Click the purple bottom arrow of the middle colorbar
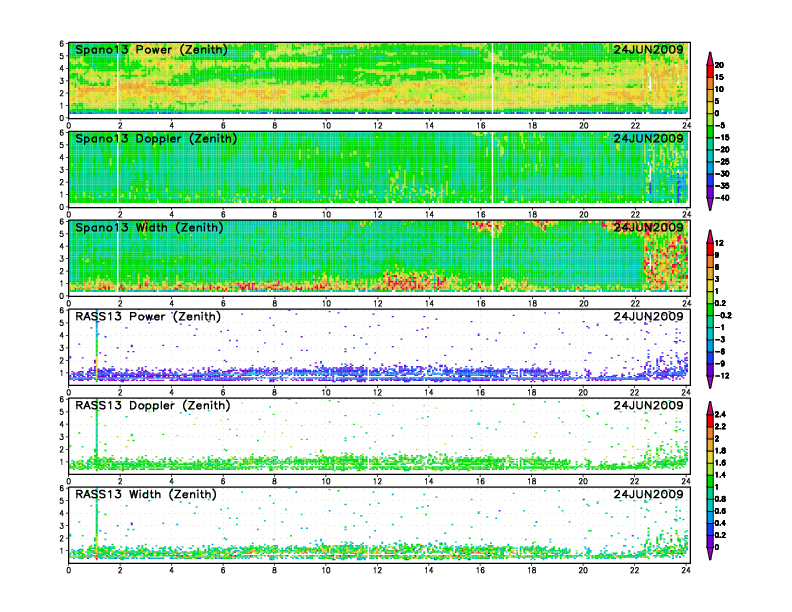The height and width of the screenshot is (612, 792). pyautogui.click(x=710, y=384)
